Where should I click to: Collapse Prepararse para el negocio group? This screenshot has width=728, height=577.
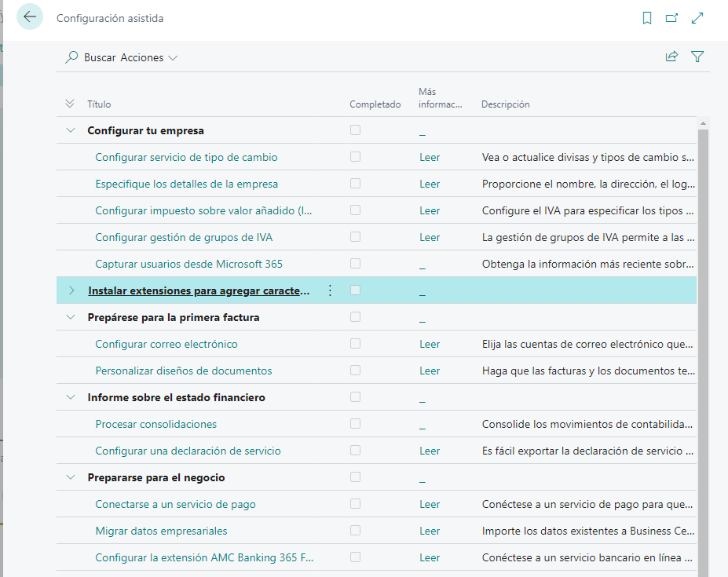[x=71, y=477]
